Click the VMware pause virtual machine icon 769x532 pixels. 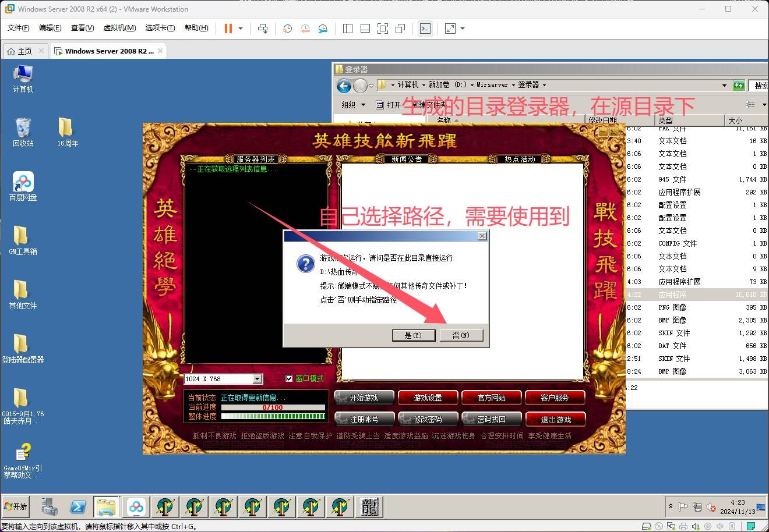[228, 29]
